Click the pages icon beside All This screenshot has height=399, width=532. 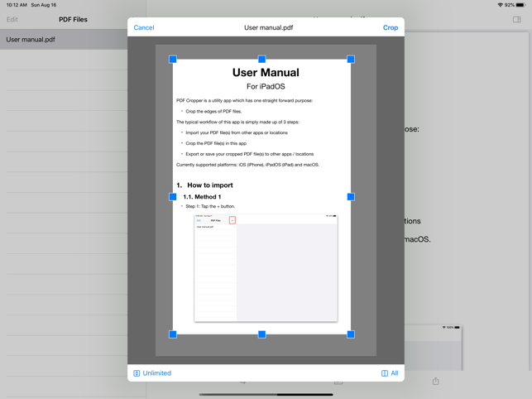(x=385, y=373)
